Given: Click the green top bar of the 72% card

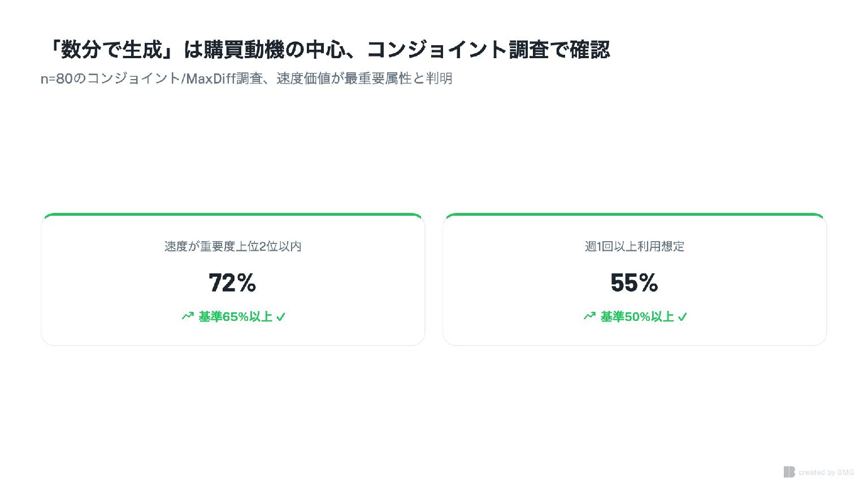Looking at the screenshot, I should coord(233,215).
